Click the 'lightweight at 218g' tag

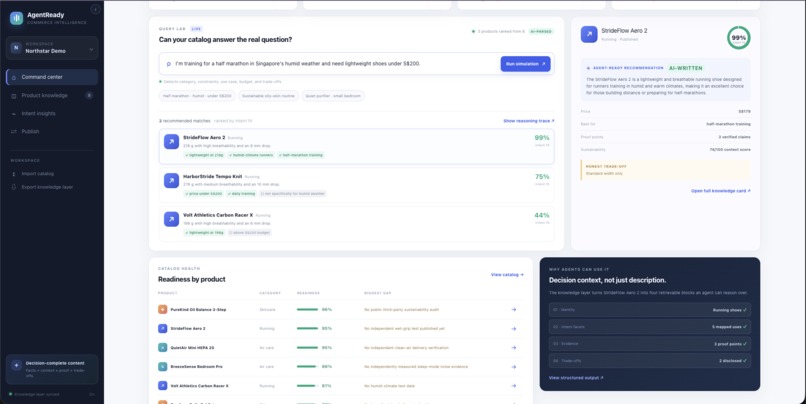tap(204, 155)
